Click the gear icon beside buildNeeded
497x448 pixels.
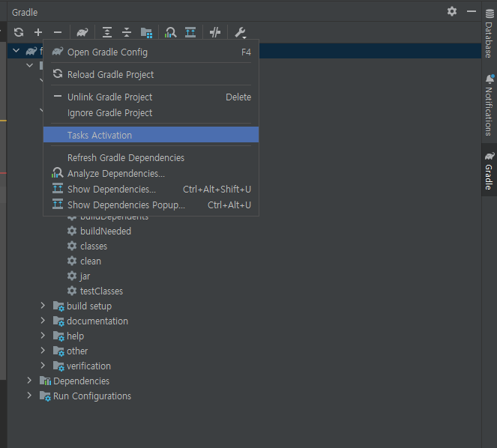[72, 231]
